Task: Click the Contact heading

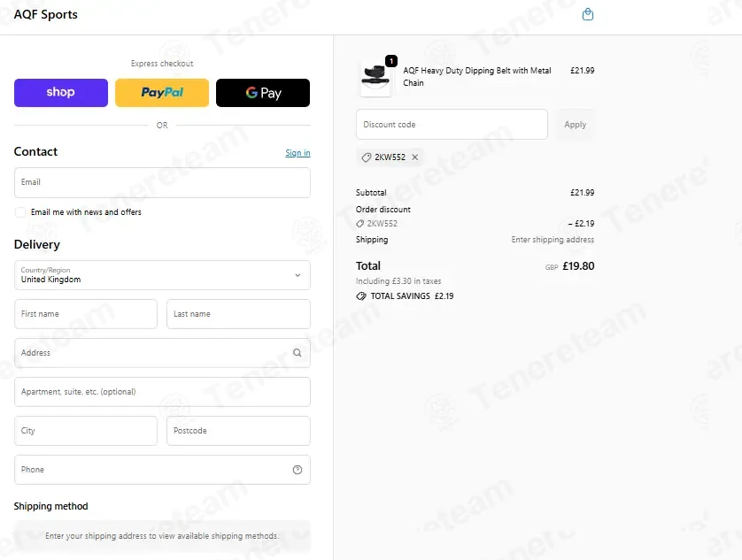Action: [x=35, y=151]
